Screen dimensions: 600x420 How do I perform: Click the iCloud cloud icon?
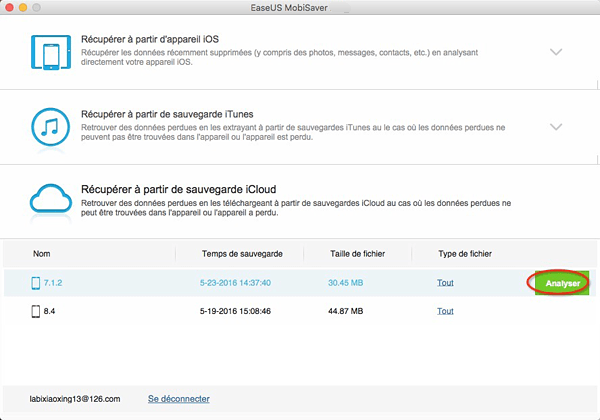coord(51,199)
